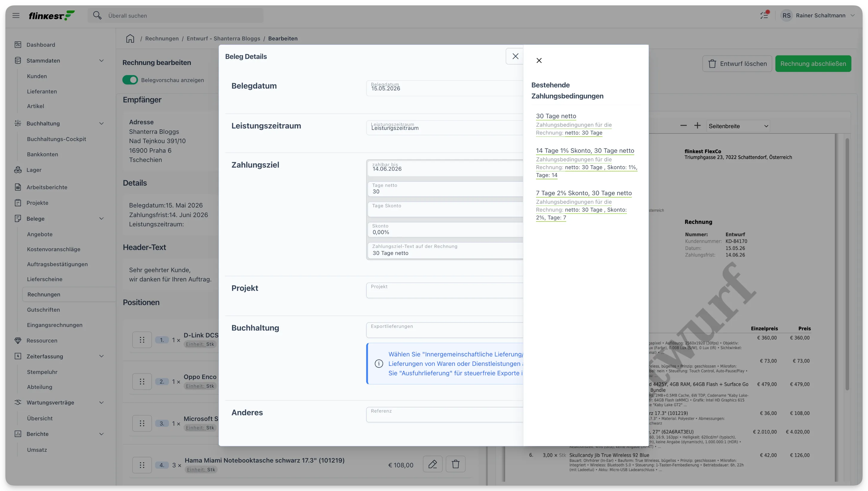The height and width of the screenshot is (491, 868).
Task: Collapse the Buchhaltung sidebar section
Action: point(101,123)
